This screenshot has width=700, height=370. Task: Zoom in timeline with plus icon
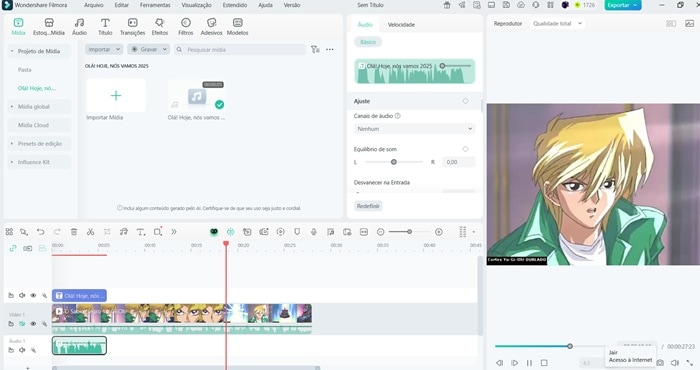(x=439, y=232)
